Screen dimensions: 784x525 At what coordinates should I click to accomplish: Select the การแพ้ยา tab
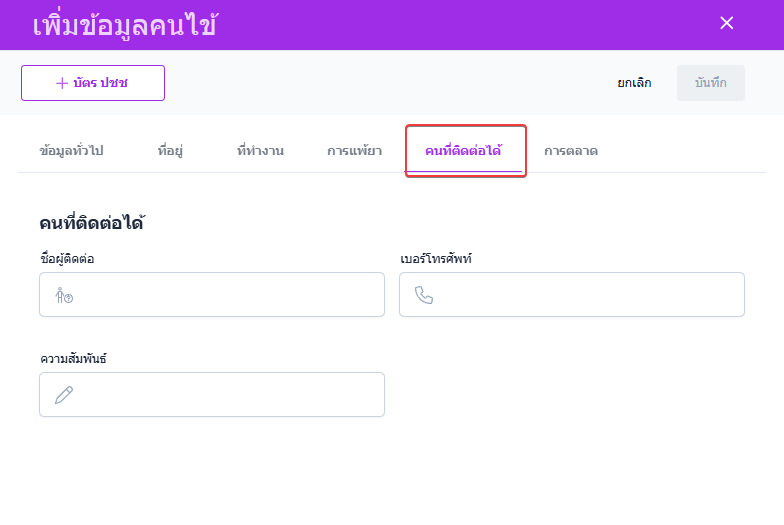point(354,151)
